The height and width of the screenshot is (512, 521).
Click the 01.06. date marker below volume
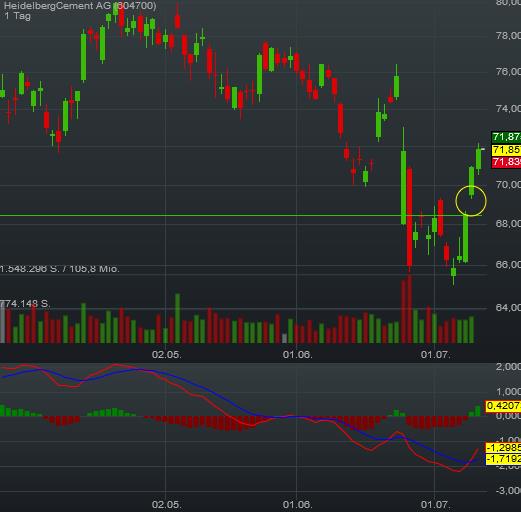298,354
